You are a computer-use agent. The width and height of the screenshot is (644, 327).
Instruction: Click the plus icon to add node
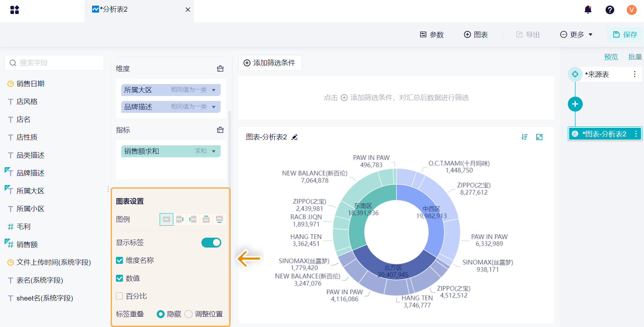click(x=575, y=104)
